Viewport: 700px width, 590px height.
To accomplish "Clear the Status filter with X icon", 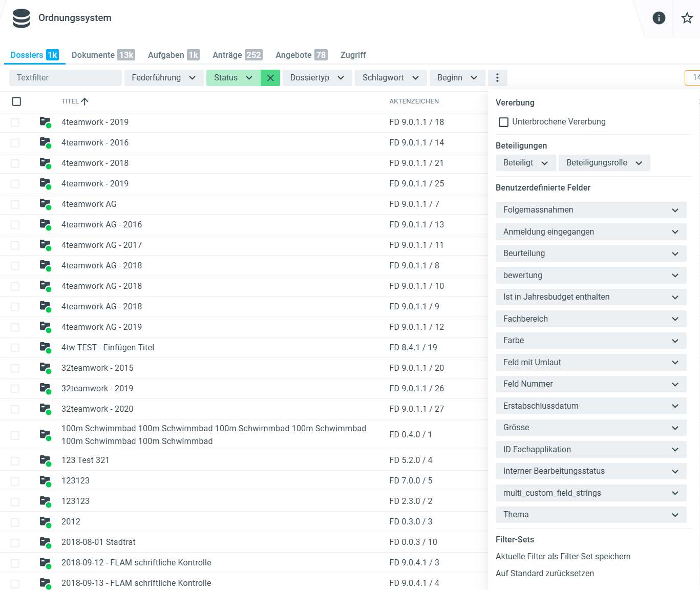I will tap(270, 78).
